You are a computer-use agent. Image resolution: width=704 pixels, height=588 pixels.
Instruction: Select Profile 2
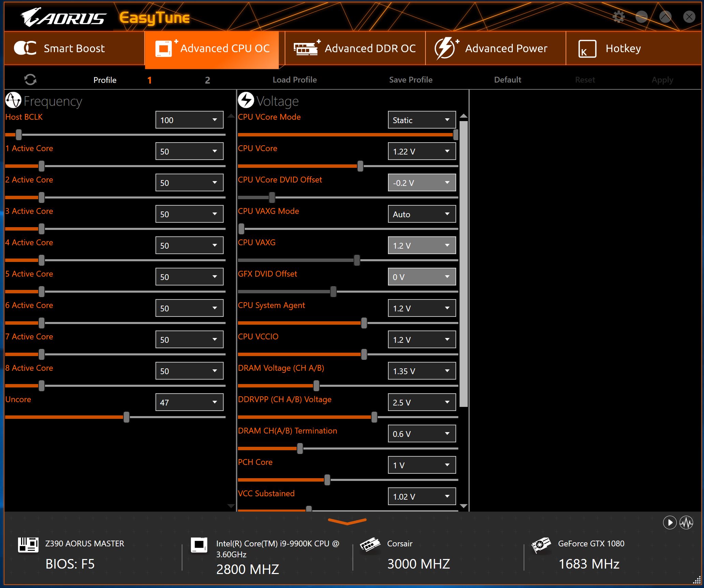coord(207,80)
